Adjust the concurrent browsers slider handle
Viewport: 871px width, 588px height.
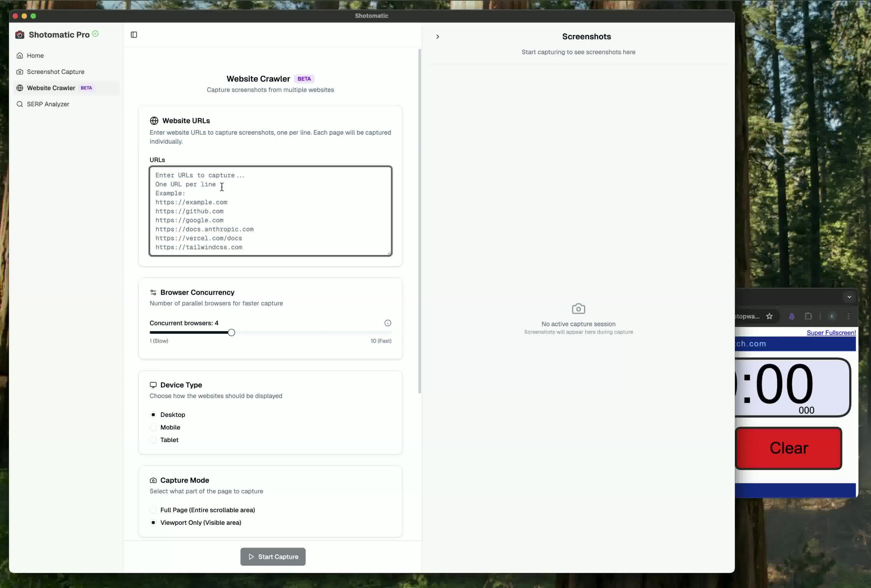[x=231, y=332]
